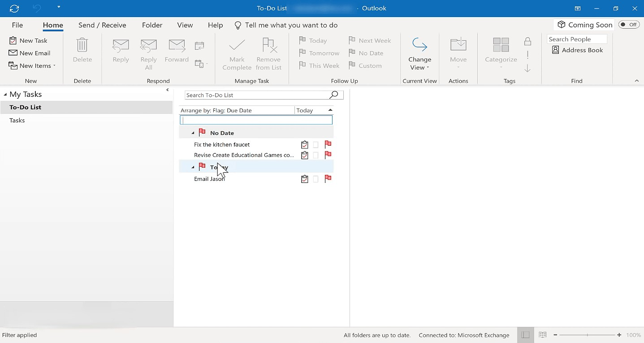Collapse the My Tasks group
The height and width of the screenshot is (343, 644).
click(x=5, y=94)
